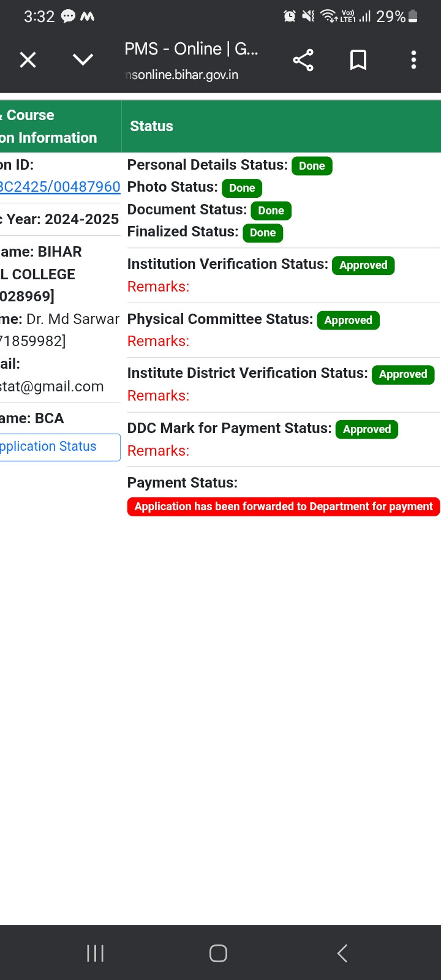
Task: Click the Application Status button
Action: [60, 447]
